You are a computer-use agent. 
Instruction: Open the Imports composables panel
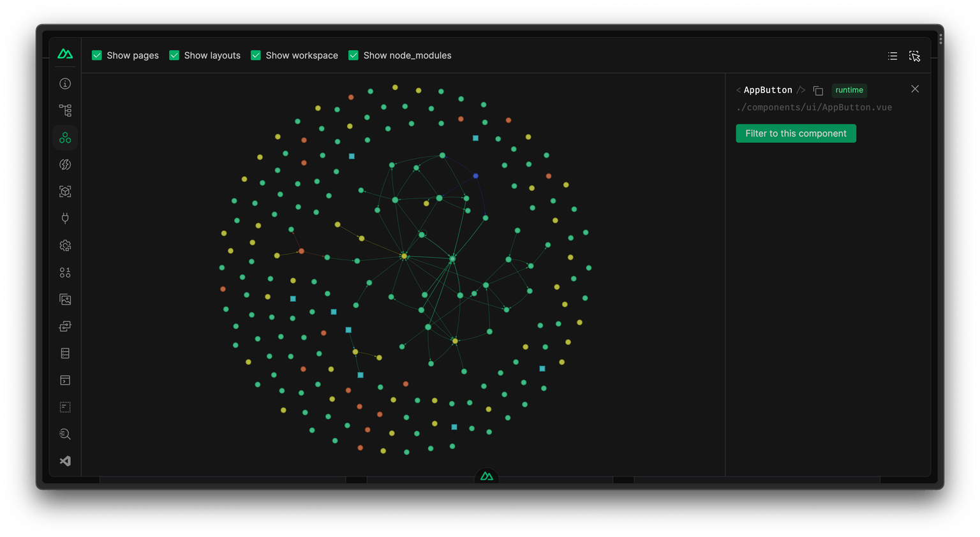pos(64,164)
